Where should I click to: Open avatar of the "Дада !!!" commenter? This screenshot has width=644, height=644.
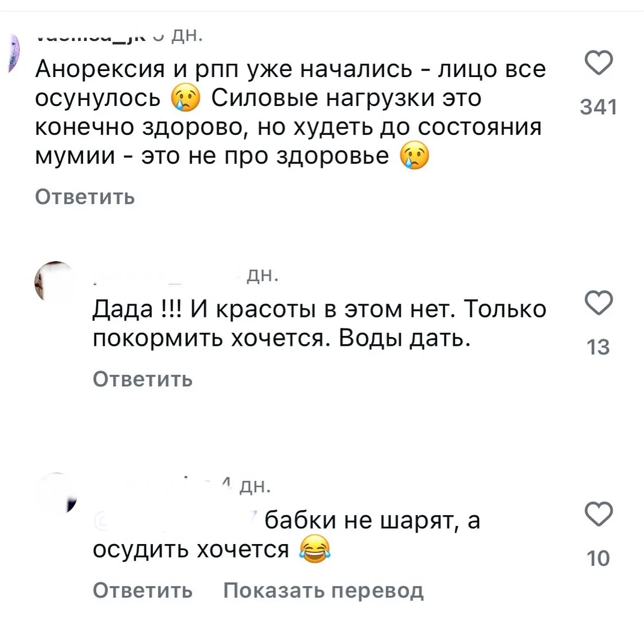pyautogui.click(x=54, y=282)
